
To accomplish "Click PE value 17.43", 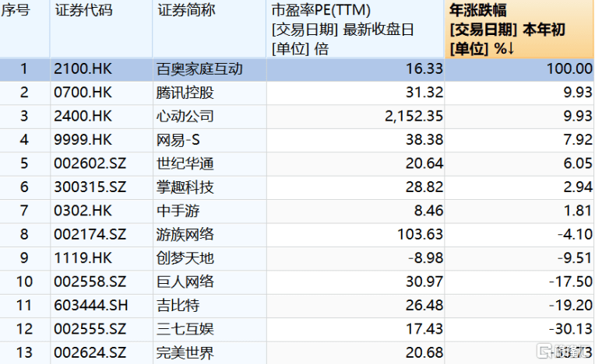I will tap(424, 329).
